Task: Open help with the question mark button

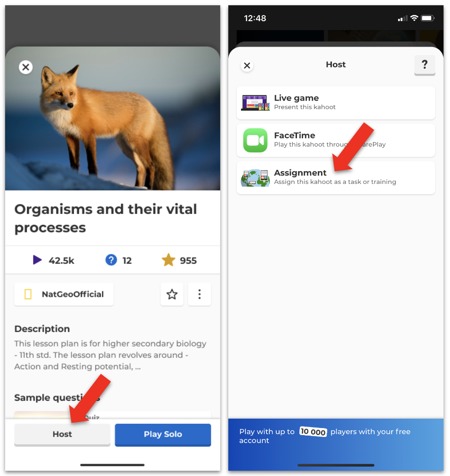Action: (x=425, y=65)
